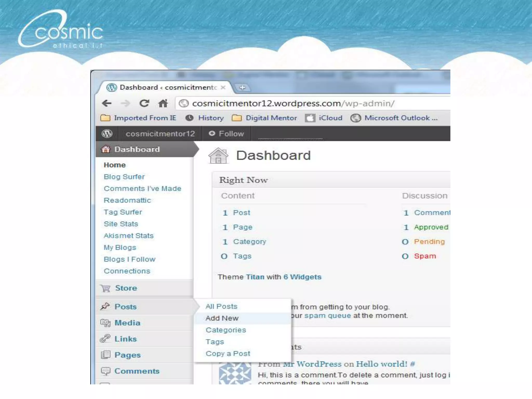Screen dimensions: 532x399
Task: Reload the page with refresh icon
Action: 144,103
